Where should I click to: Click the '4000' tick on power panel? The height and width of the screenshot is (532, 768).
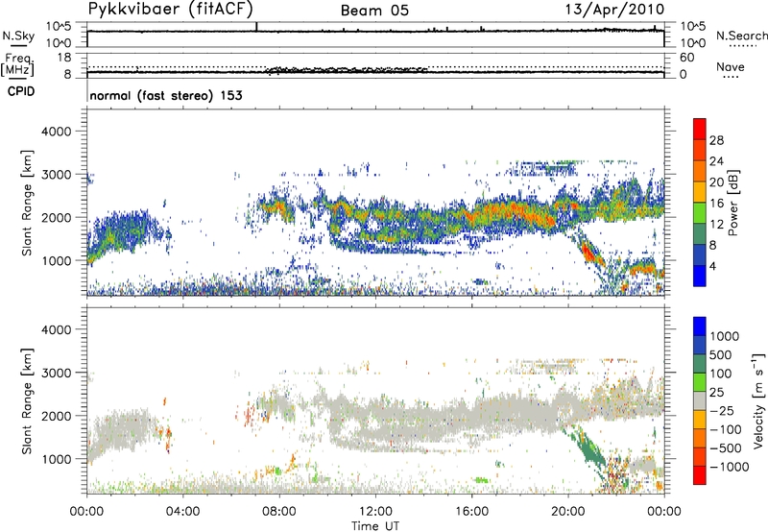click(x=56, y=132)
